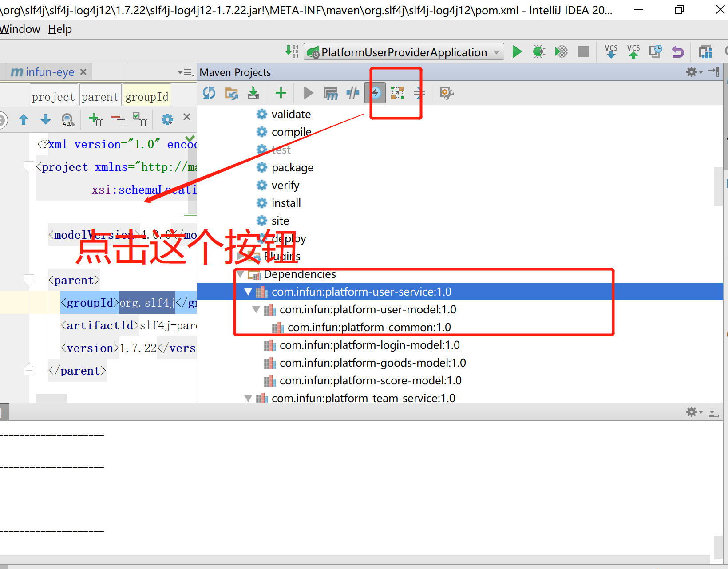Select all occurrences checkbox icon
This screenshot has width=728, height=569.
(140, 119)
